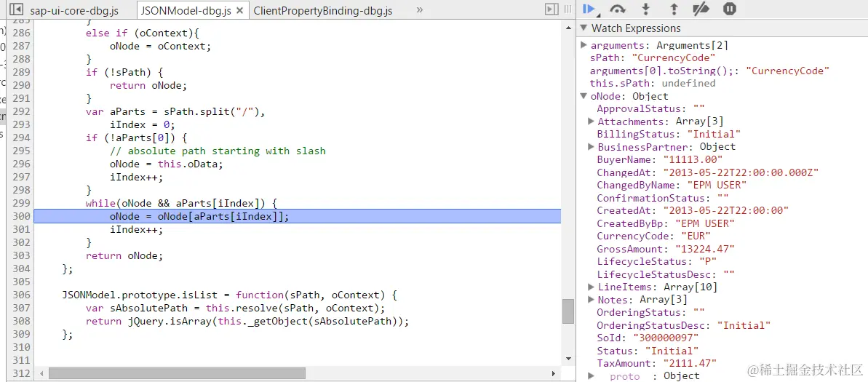The width and height of the screenshot is (868, 382).
Task: Click the LifecycleStatus "P" row
Action: 656,261
